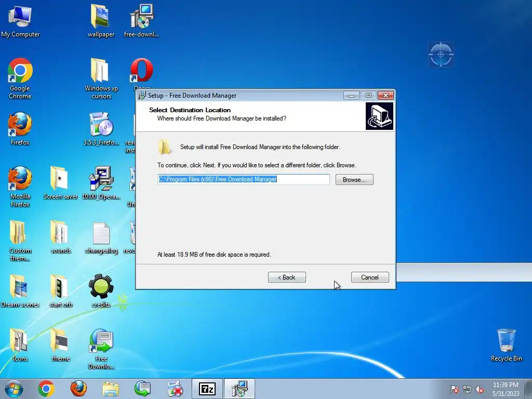Select the 3.5.3_Firefo... installer icon
Screen dimensions: 532x399
coord(101,129)
